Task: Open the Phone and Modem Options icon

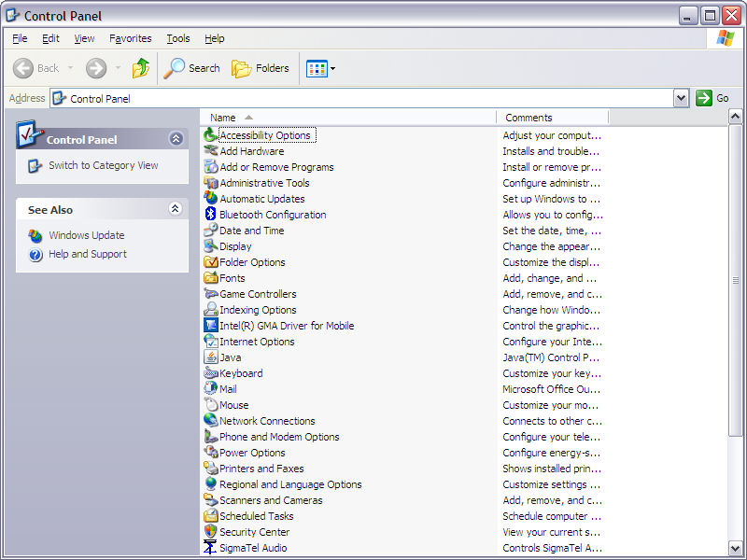Action: (x=211, y=437)
